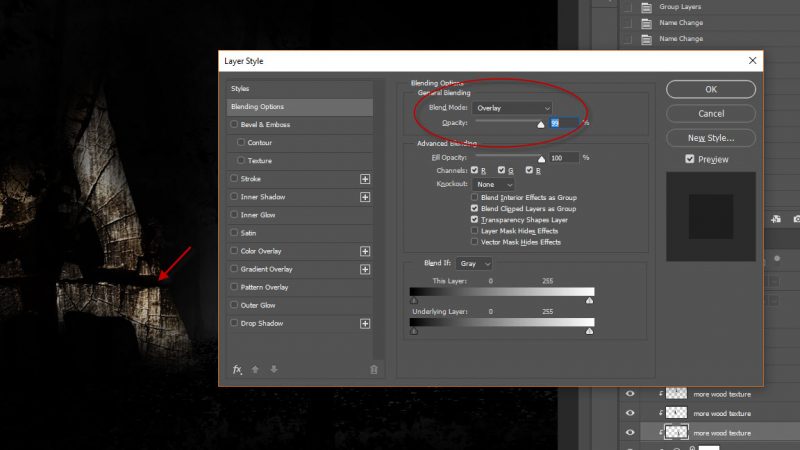The image size is (800, 450).
Task: Expand the Blend If Gray dropdown
Action: (x=475, y=263)
